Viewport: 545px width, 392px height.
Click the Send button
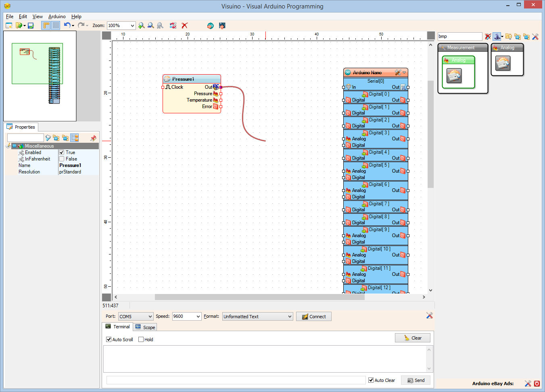(x=416, y=380)
